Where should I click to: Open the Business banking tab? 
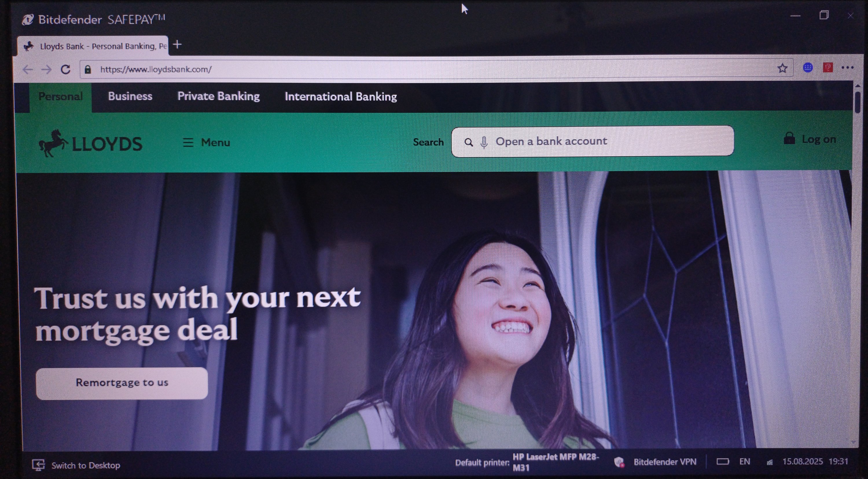tap(130, 96)
